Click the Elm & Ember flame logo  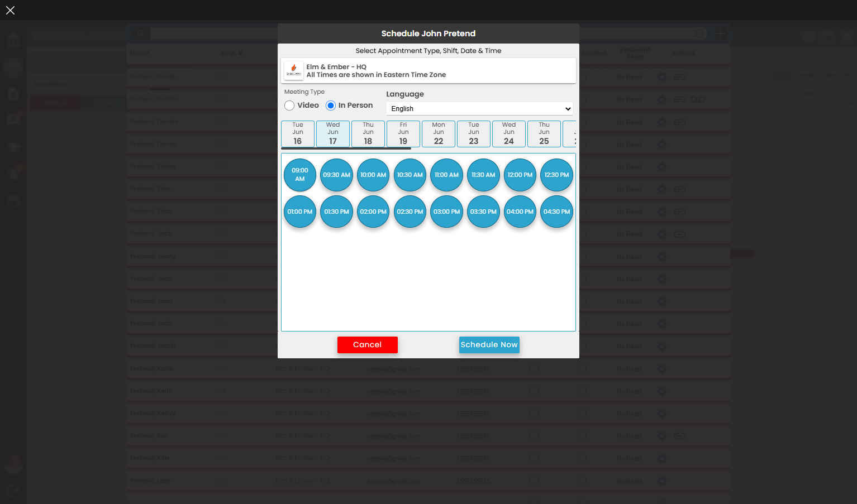294,71
